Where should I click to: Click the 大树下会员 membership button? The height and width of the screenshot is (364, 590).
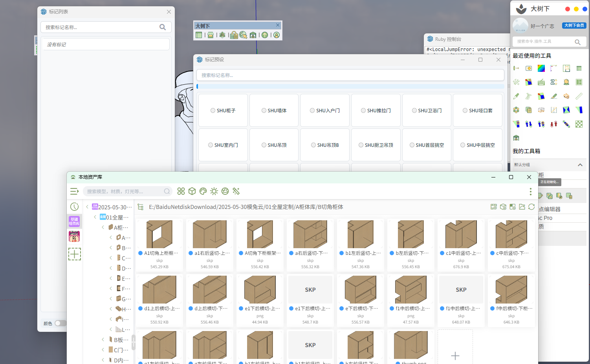pyautogui.click(x=574, y=26)
